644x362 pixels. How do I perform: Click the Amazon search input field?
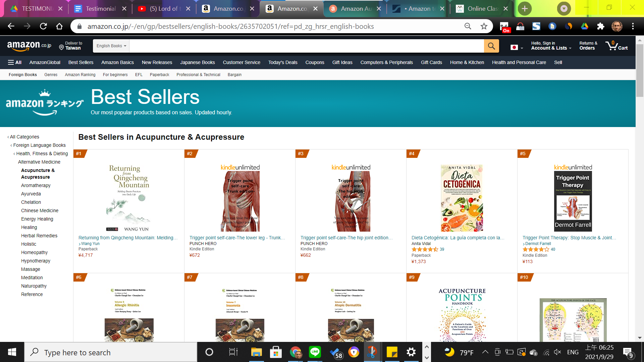(307, 46)
